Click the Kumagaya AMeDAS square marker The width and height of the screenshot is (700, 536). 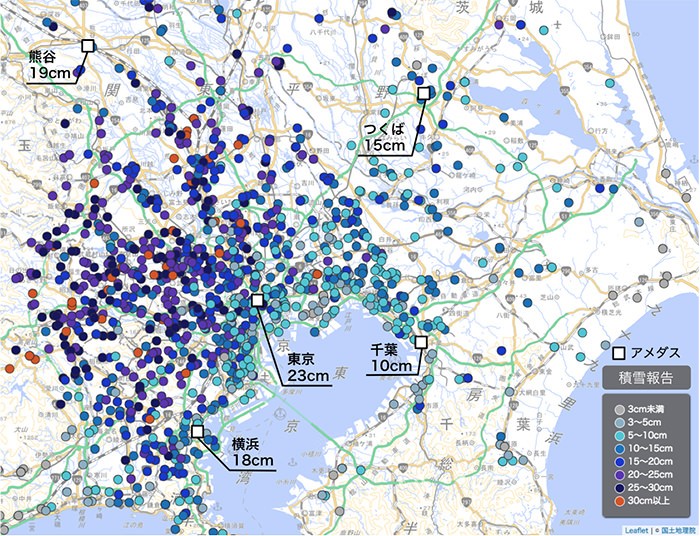(87, 45)
